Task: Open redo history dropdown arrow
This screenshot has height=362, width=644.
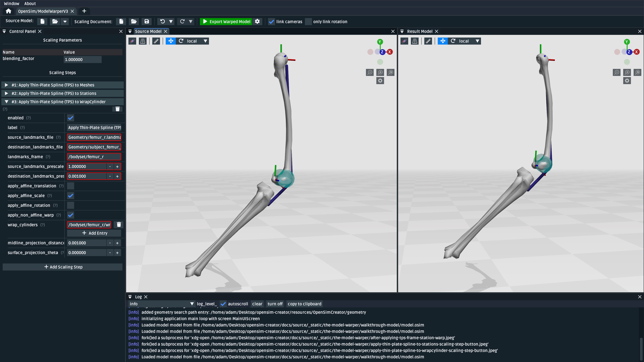Action: [191, 21]
